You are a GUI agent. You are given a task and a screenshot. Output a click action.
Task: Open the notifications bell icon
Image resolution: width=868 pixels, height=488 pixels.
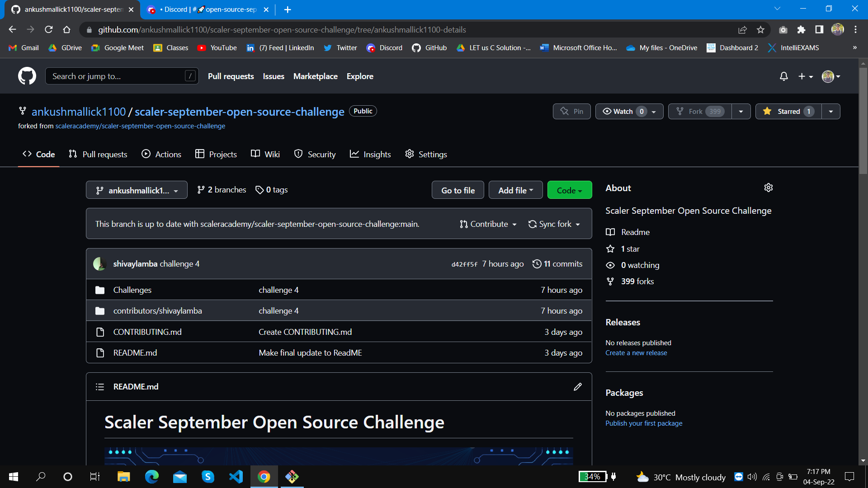click(x=783, y=76)
